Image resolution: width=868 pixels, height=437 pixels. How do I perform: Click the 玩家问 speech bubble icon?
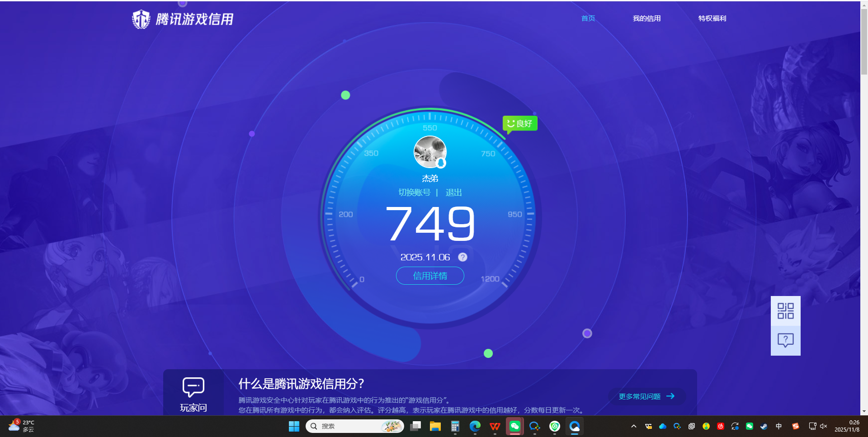click(x=193, y=386)
